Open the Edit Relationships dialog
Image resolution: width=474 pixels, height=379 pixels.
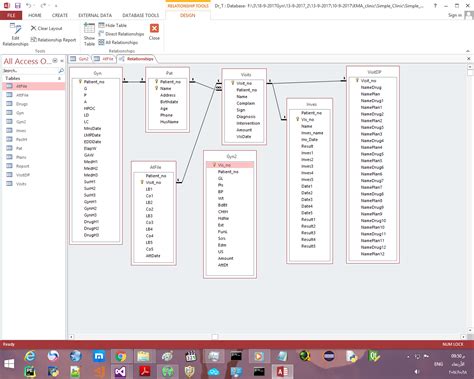pyautogui.click(x=15, y=35)
